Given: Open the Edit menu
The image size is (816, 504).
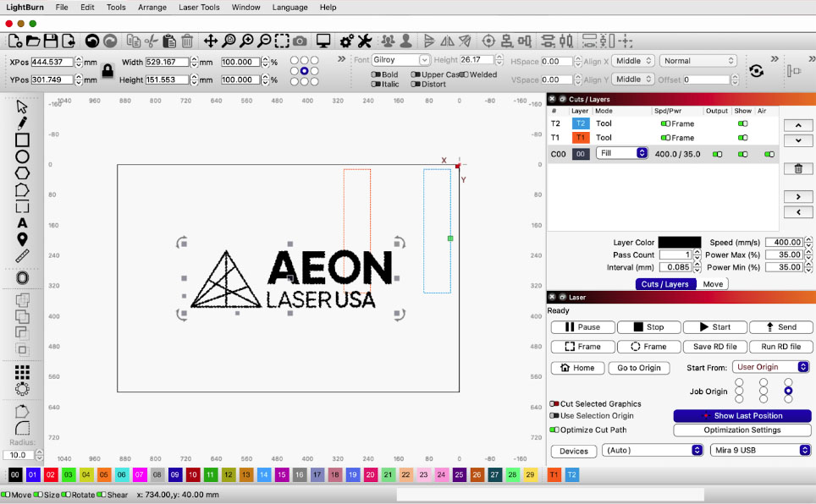Looking at the screenshot, I should tap(87, 8).
